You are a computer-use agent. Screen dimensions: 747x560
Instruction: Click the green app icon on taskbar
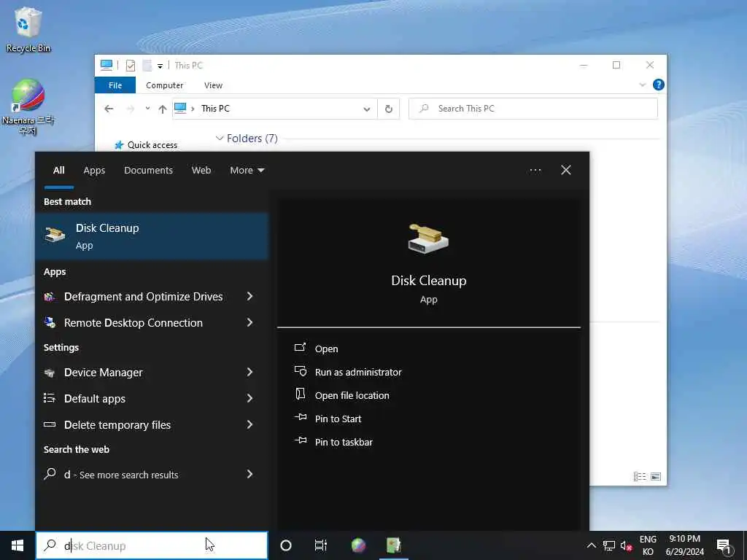[x=393, y=545]
